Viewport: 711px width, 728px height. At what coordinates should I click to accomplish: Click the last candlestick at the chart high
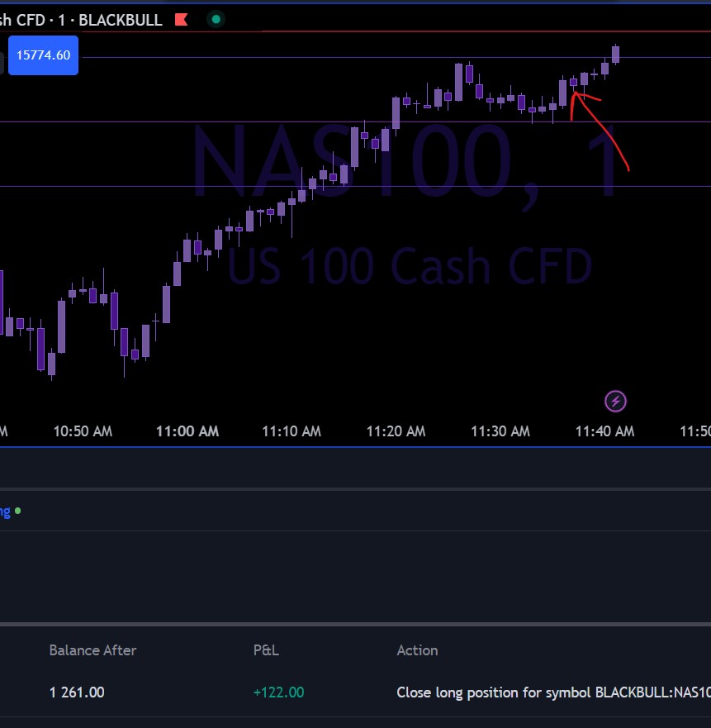coord(615,55)
